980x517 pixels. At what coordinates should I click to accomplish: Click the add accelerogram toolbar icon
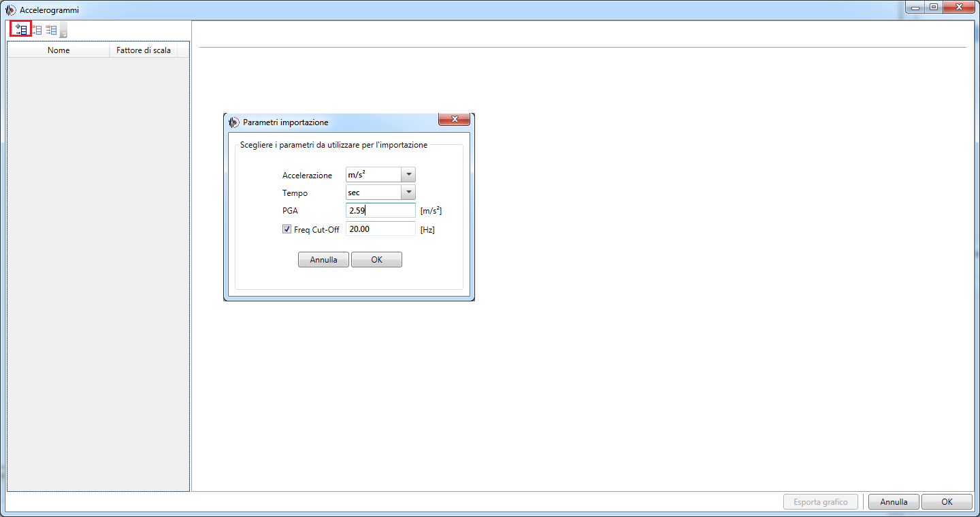pos(22,30)
